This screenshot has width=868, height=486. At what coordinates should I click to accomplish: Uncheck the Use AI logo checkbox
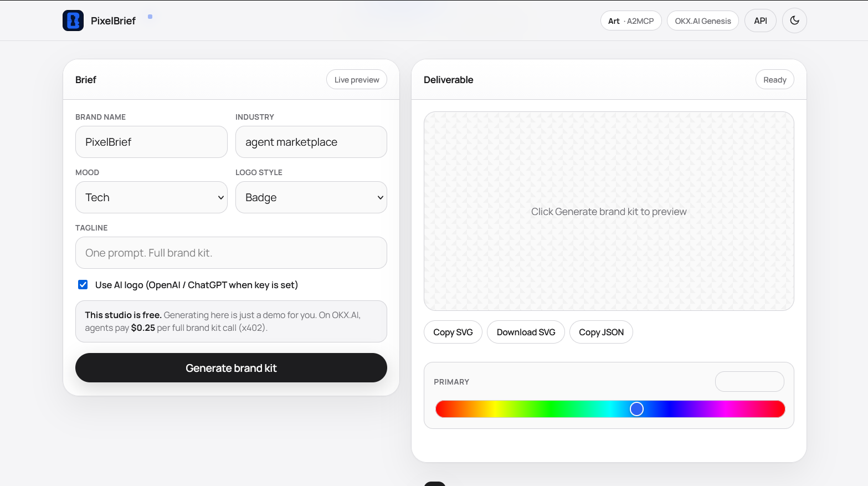click(x=83, y=285)
